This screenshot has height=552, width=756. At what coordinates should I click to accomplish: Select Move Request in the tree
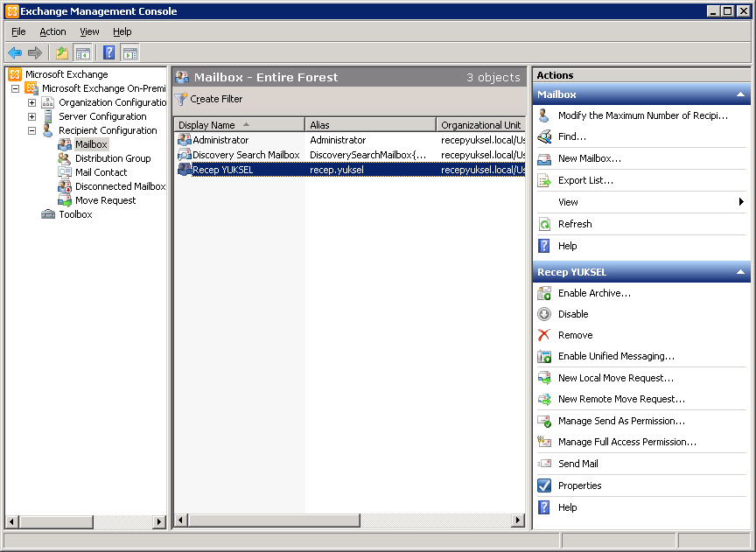105,200
